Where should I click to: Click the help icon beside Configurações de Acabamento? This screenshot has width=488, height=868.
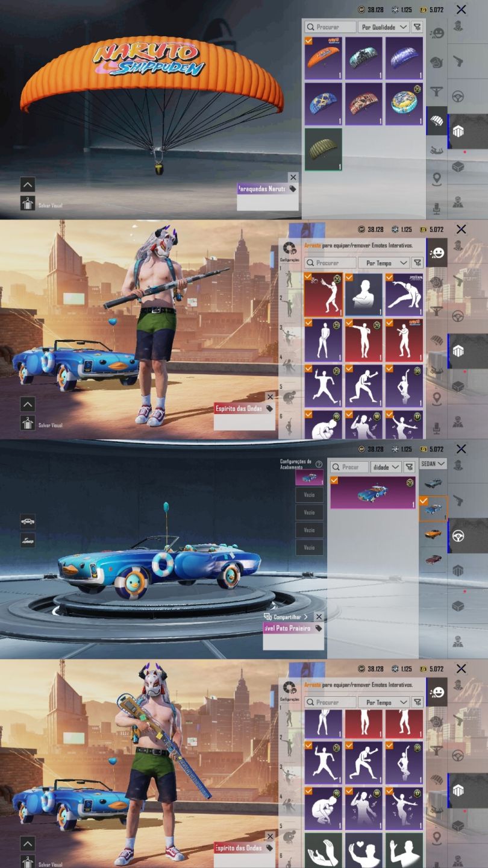pos(319,464)
